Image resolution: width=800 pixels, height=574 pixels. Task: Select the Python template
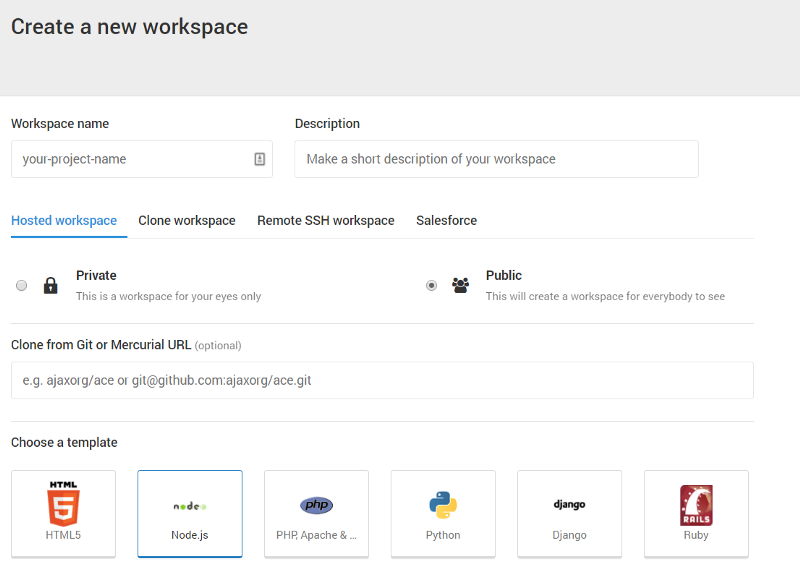pos(443,513)
